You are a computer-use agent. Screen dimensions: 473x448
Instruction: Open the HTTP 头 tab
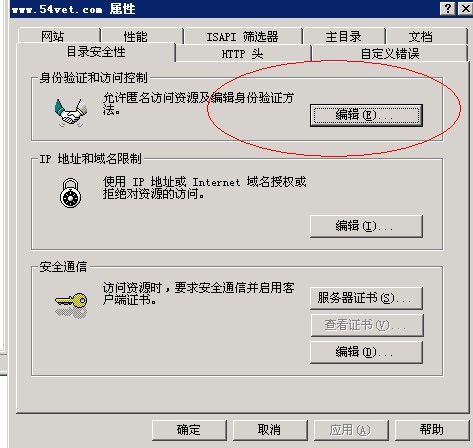click(243, 53)
